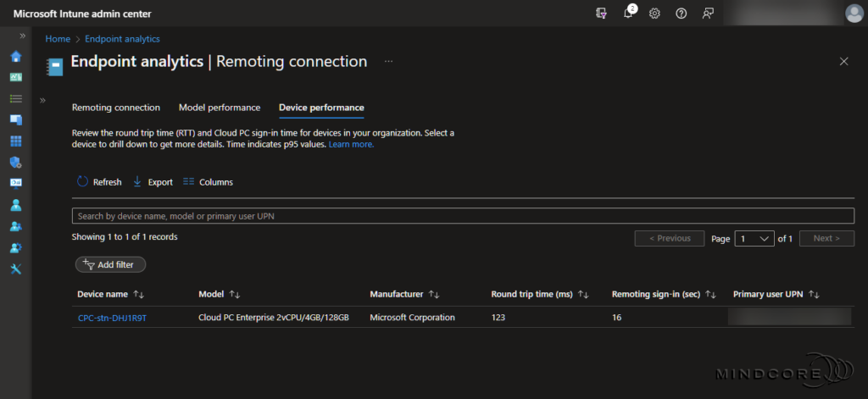Click the Showing 1 to 1 of 1 records text
The width and height of the screenshot is (868, 399).
(125, 237)
